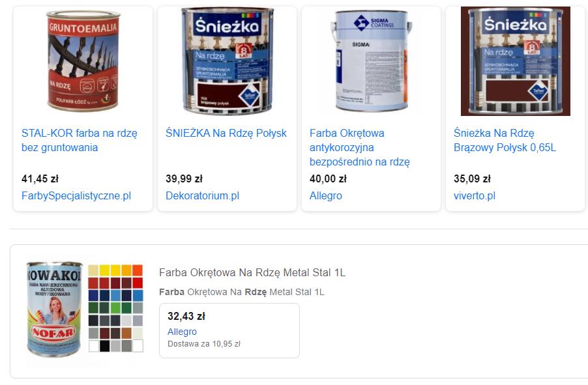The width and height of the screenshot is (588, 385).
Task: Open "Śnieżka Na Rdzę Brązowy Połysk 0,65L" link
Action: click(x=505, y=140)
